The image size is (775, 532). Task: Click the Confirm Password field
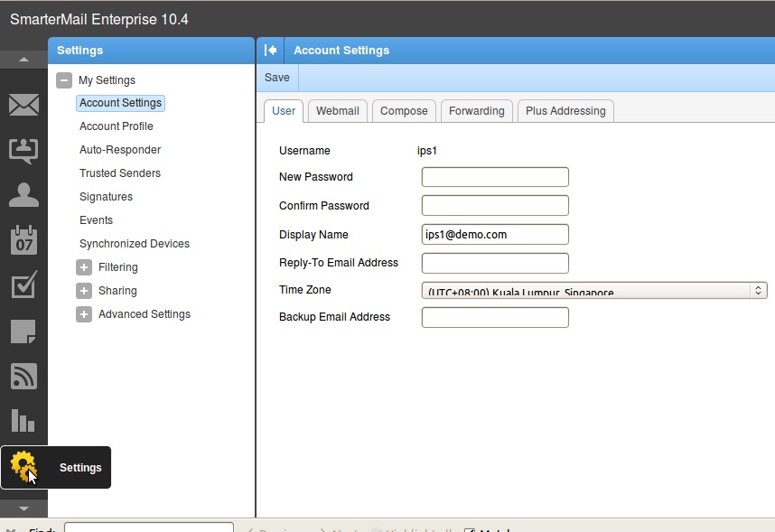coord(495,206)
